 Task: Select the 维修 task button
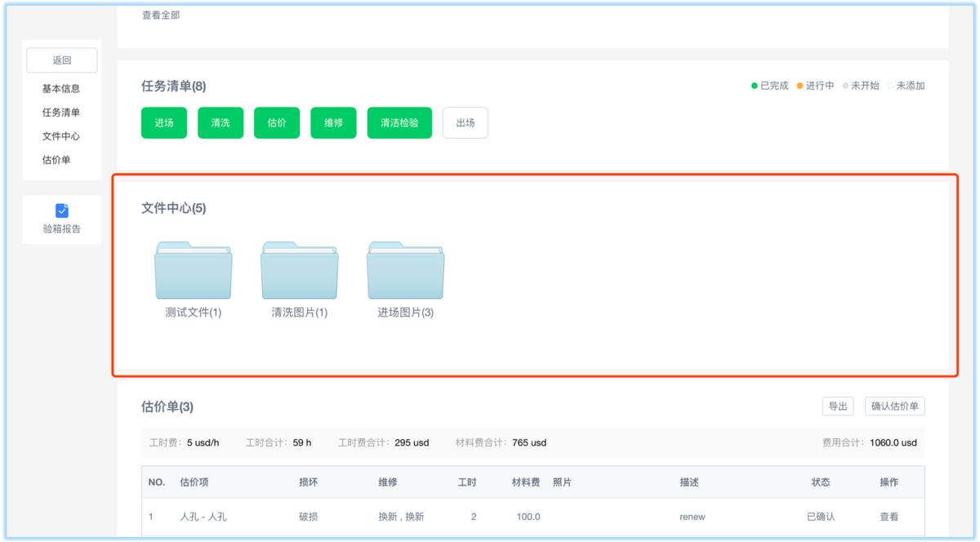click(333, 122)
